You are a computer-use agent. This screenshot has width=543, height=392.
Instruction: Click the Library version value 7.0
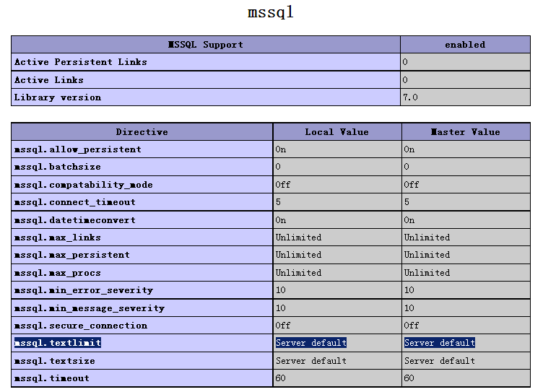(410, 97)
